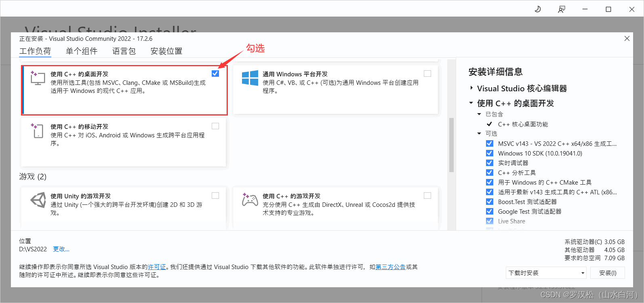Switch to the 安装位置 tab

click(x=166, y=51)
